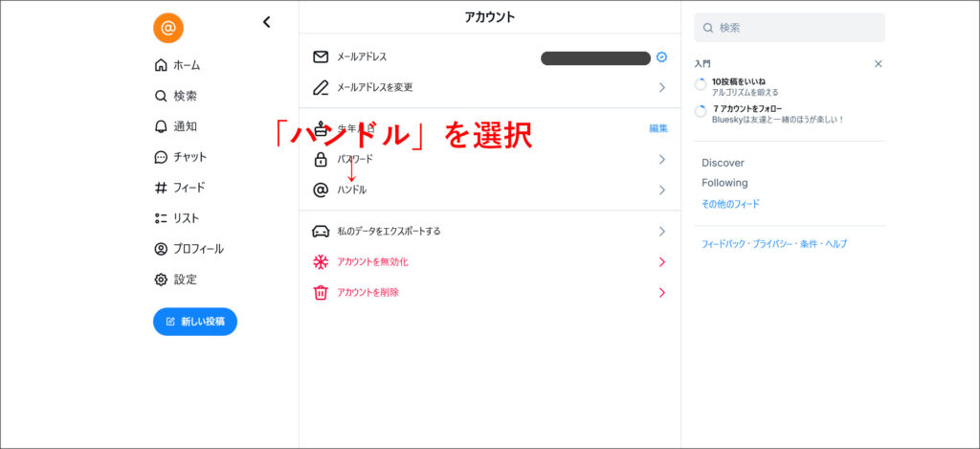
Task: Click the speech bubble icon beside チャット
Action: [161, 157]
